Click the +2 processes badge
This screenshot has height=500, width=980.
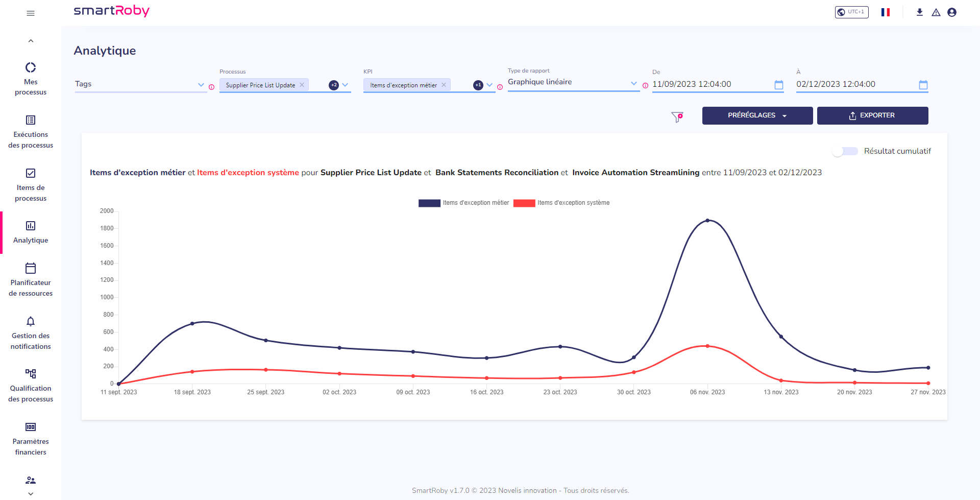[x=334, y=85]
